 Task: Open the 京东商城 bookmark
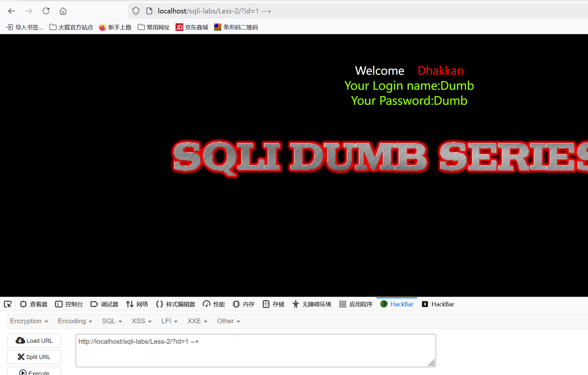[x=192, y=27]
